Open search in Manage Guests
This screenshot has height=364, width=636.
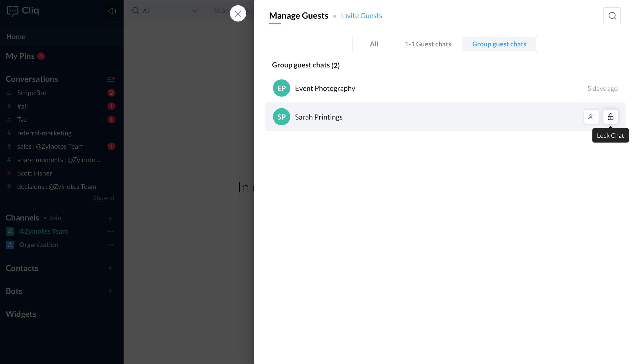point(612,16)
